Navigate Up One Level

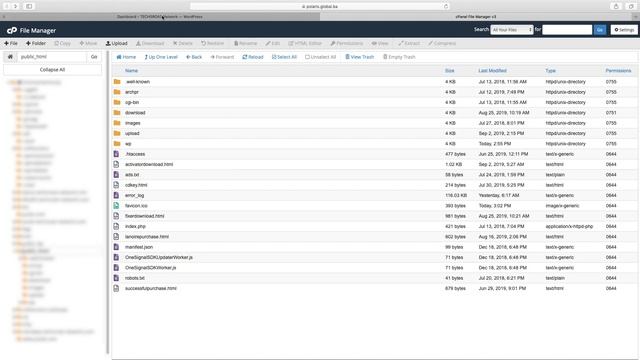click(161, 57)
